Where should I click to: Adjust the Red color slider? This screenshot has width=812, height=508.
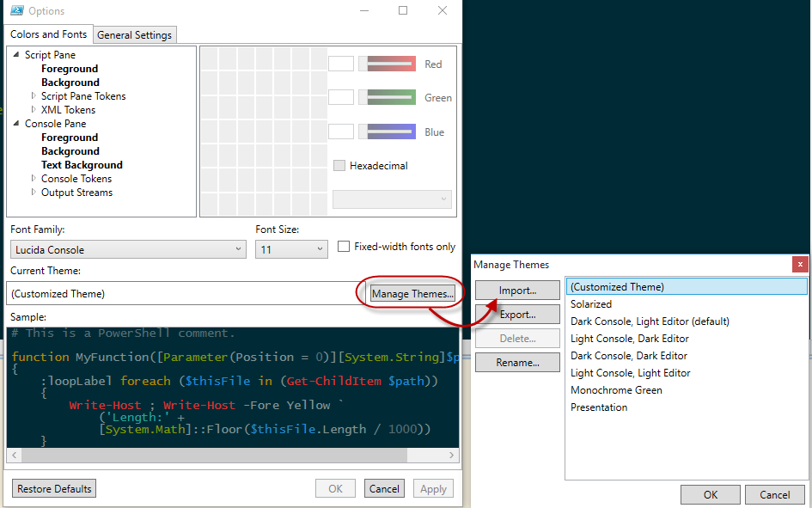(387, 64)
